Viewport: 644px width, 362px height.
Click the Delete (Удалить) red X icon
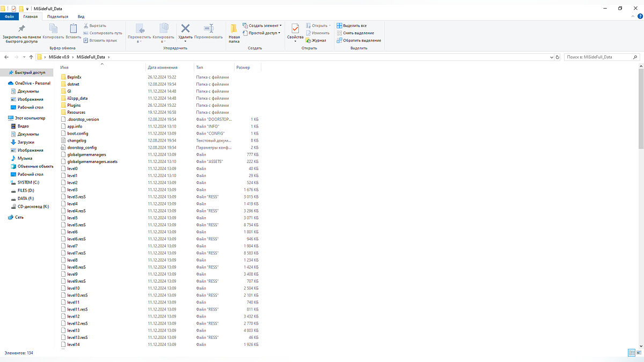click(185, 29)
